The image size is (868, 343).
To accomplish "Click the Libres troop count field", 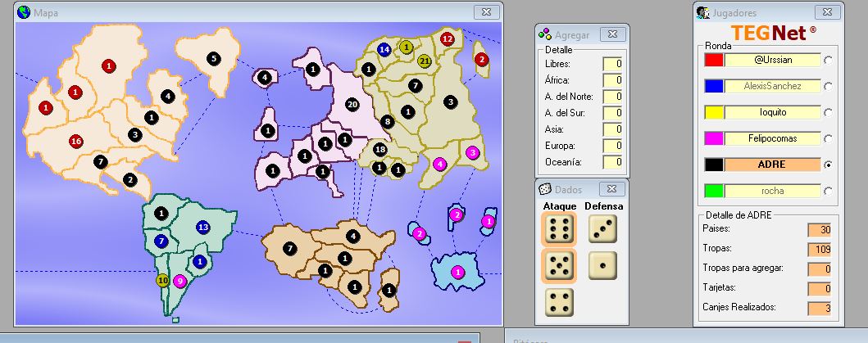I will click(611, 64).
